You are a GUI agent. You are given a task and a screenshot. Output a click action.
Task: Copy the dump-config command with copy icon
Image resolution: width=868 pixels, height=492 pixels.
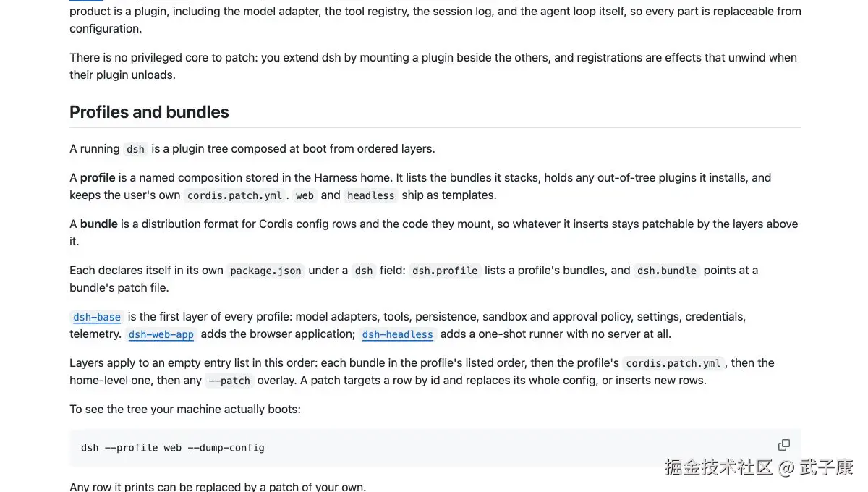pos(783,445)
